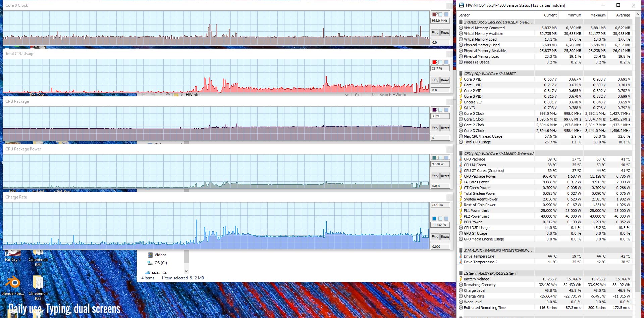Click the Average column header
Screen dimensions: 644x318
(623, 15)
